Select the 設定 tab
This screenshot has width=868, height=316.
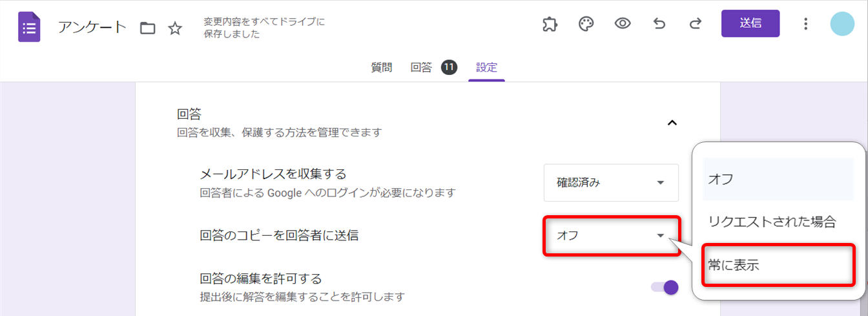tap(486, 67)
